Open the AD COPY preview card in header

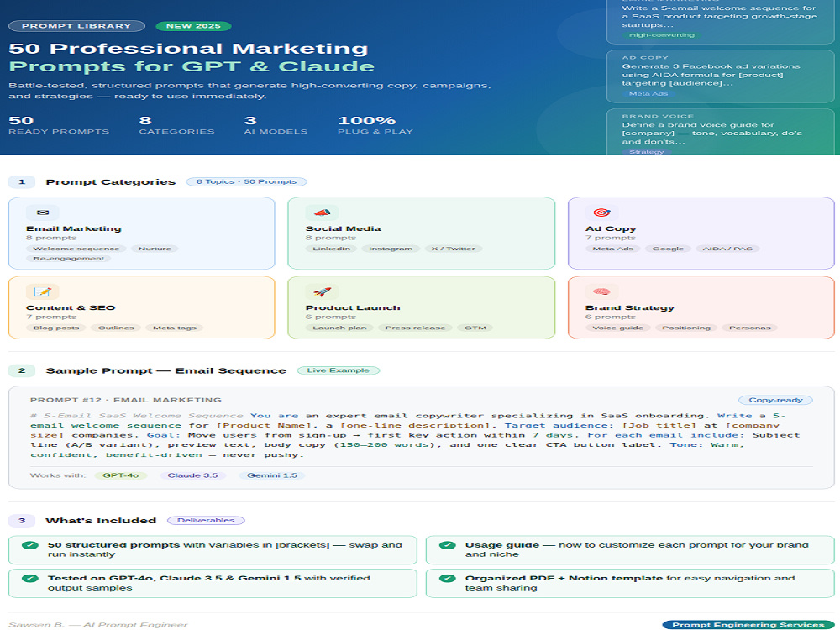pos(720,76)
